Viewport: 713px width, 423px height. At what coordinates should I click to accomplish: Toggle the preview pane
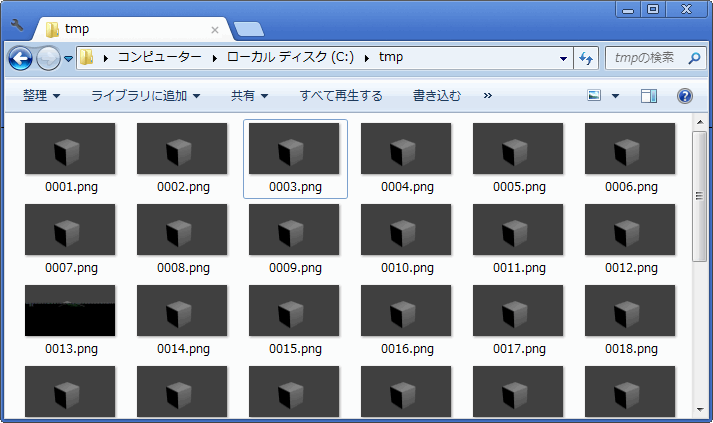(x=649, y=96)
